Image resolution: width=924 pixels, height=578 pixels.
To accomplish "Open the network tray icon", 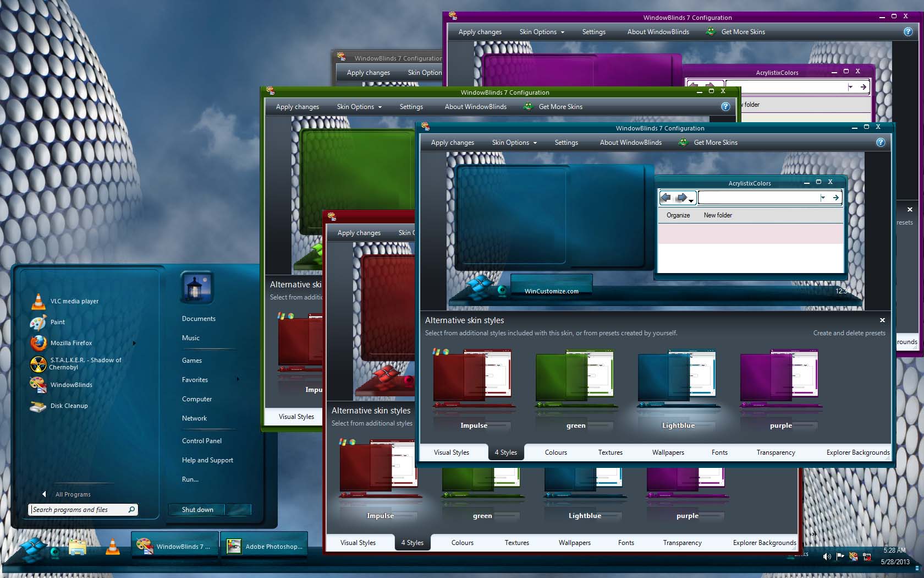I will pyautogui.click(x=867, y=556).
